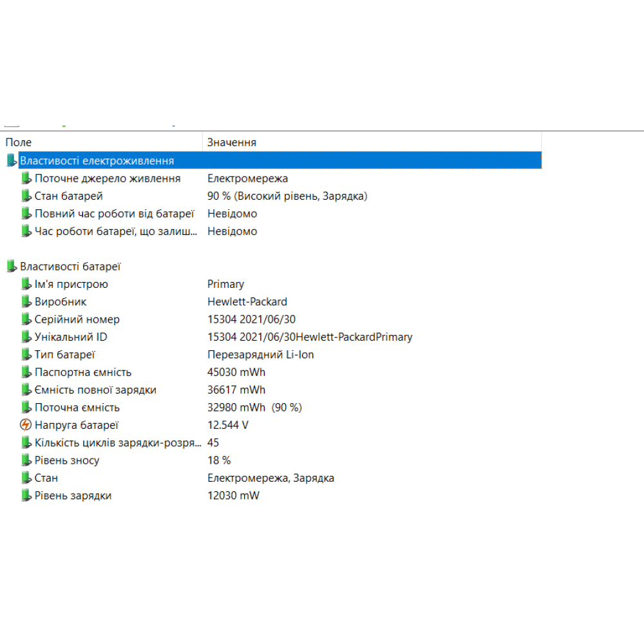Select the Властивості батареї group heading
The height and width of the screenshot is (644, 644).
pos(70,267)
